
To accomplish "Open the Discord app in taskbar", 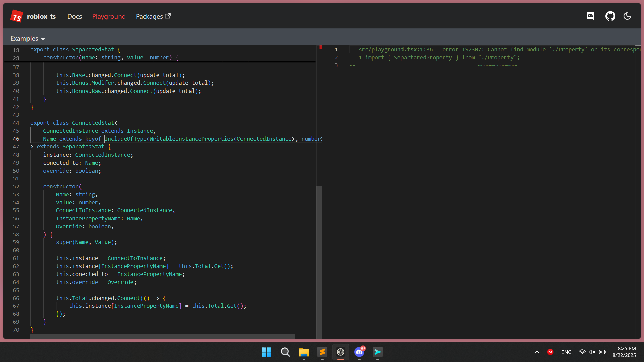I will click(359, 352).
